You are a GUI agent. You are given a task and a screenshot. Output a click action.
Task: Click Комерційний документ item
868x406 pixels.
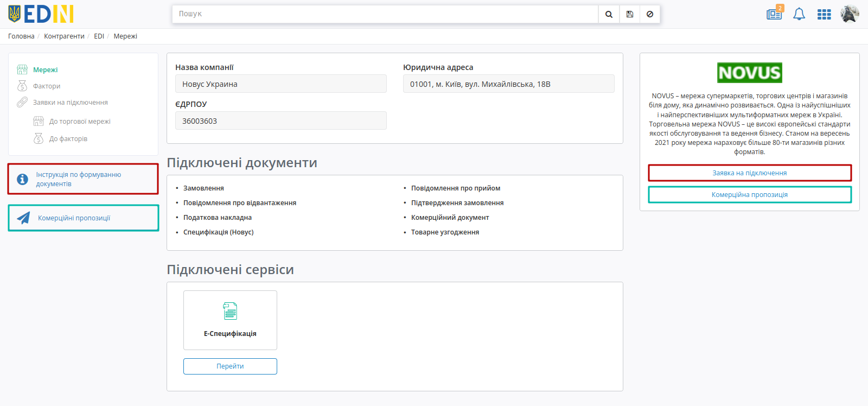tap(450, 218)
